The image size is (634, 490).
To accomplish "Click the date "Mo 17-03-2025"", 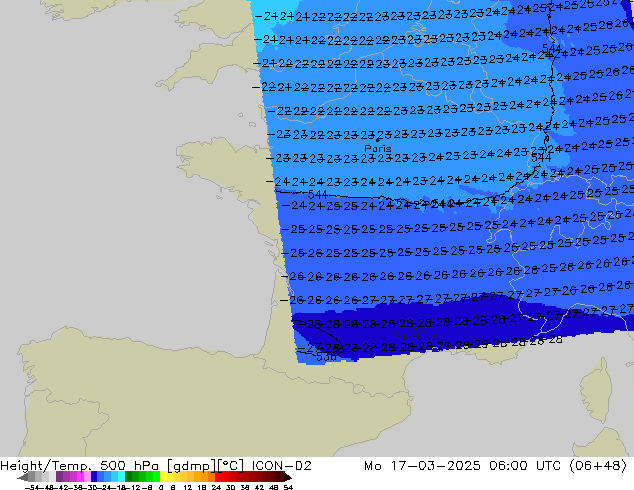I will [x=422, y=466].
